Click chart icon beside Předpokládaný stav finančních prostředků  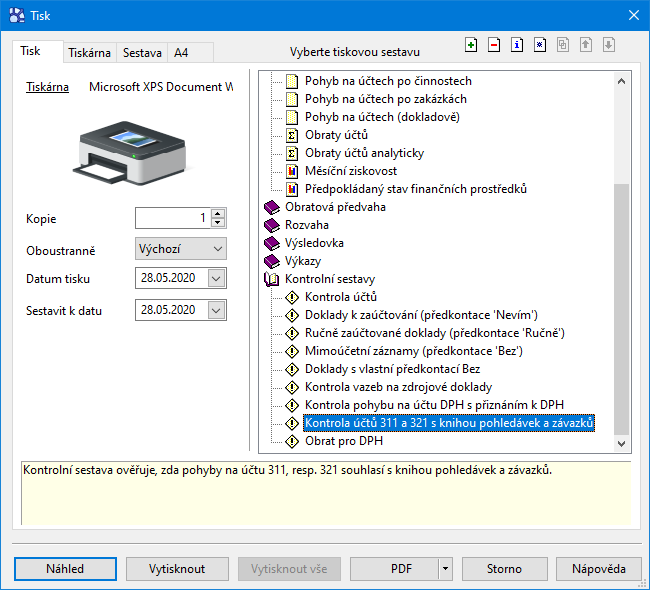coord(292,189)
